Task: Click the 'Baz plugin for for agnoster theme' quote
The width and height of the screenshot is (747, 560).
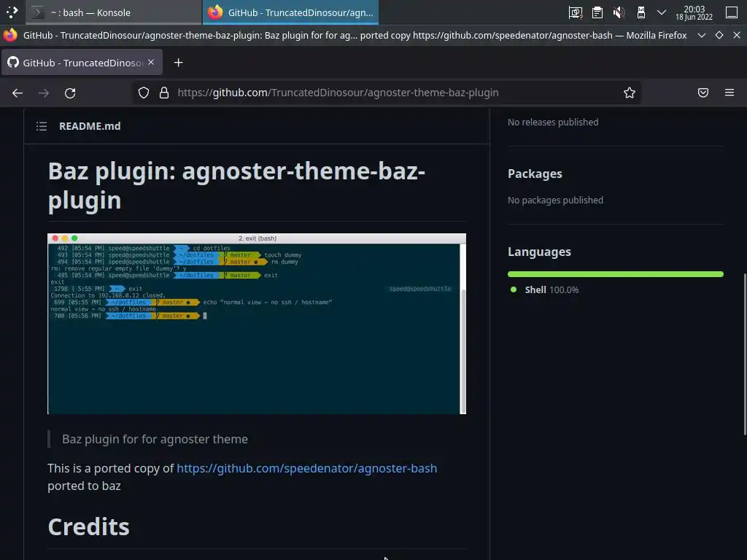Action: (155, 439)
